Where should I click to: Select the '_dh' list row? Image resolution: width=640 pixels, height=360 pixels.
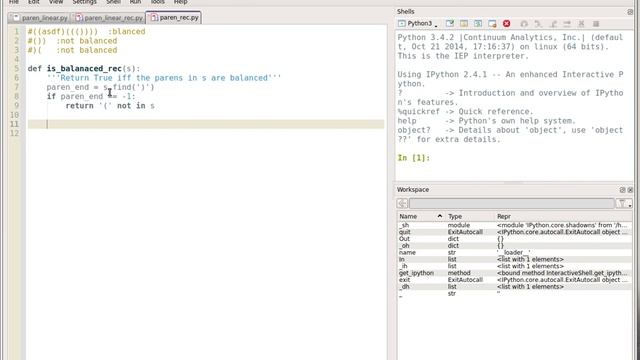click(x=515, y=287)
